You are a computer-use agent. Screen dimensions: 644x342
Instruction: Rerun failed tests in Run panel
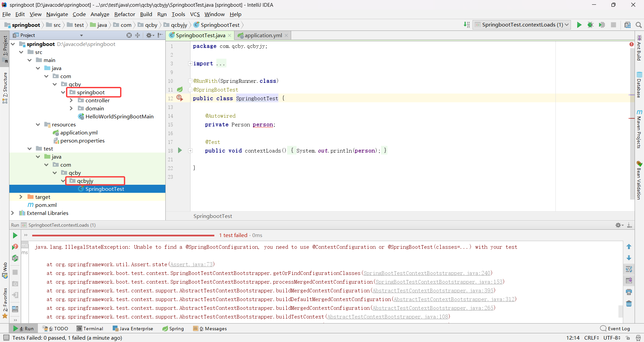pos(15,247)
